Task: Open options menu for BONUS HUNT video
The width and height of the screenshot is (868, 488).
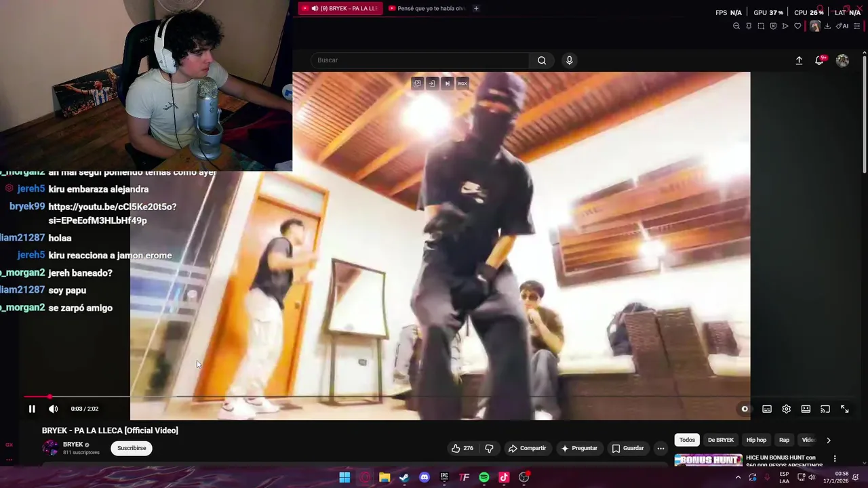Action: (835, 459)
